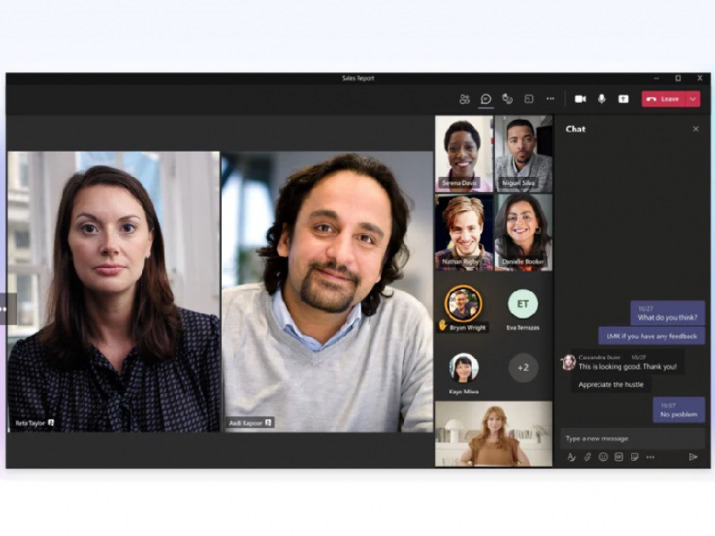The height and width of the screenshot is (536, 715).
Task: Click Eva Terrazas ET initials avatar
Action: [523, 304]
